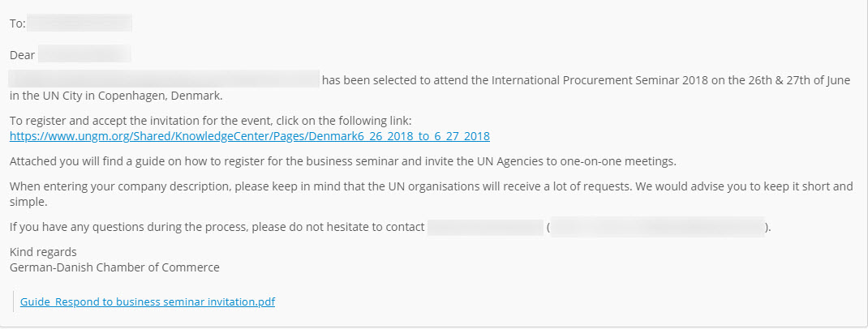Click the "When entering your company description" sentence
This screenshot has height=329, width=868.
pyautogui.click(x=432, y=186)
